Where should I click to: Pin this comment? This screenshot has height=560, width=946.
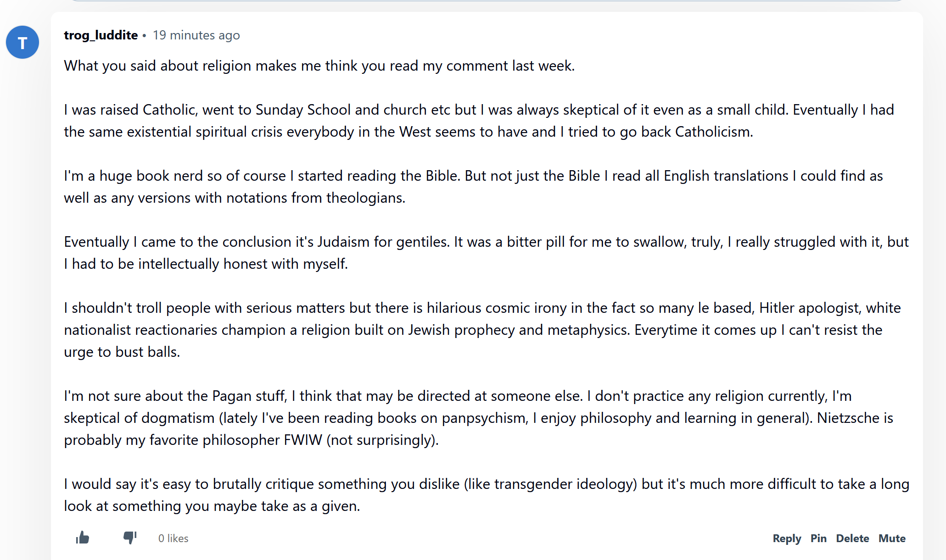pyautogui.click(x=818, y=538)
